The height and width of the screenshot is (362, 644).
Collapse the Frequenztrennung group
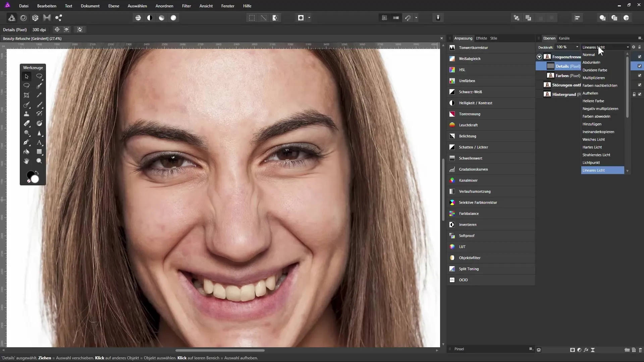tap(539, 57)
